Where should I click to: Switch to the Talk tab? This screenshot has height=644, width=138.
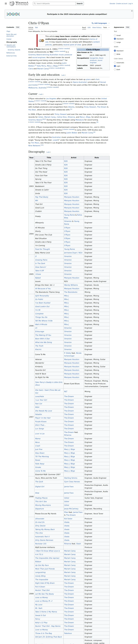pos(36,27)
